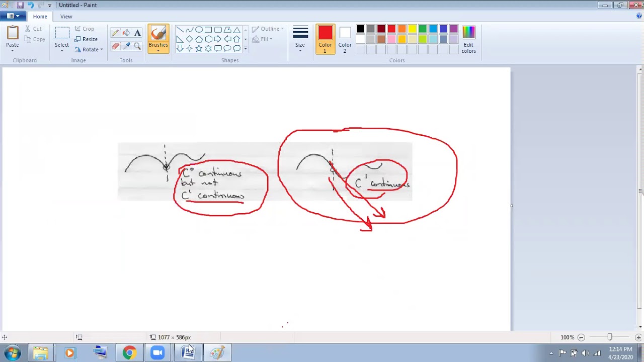
Task: Click the zoom in plus button
Action: pos(638,337)
